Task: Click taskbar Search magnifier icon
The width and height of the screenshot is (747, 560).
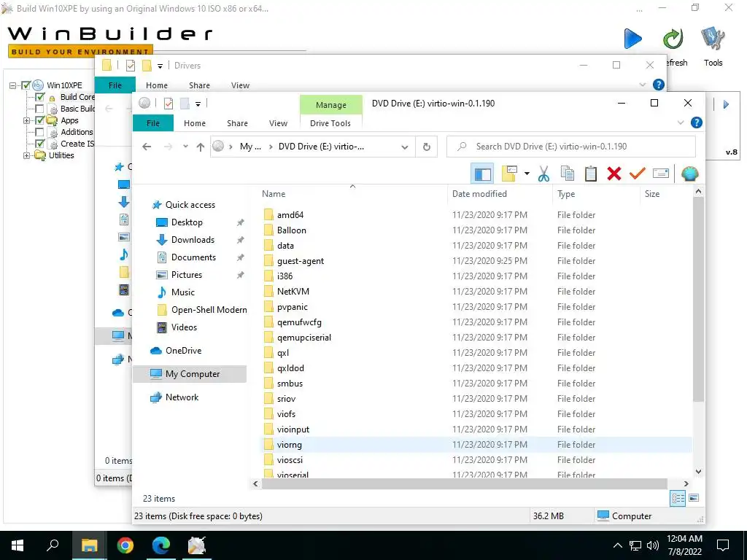Action: point(53,545)
